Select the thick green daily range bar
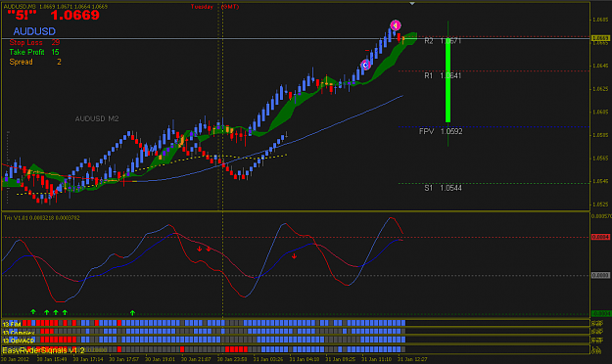 pos(448,80)
